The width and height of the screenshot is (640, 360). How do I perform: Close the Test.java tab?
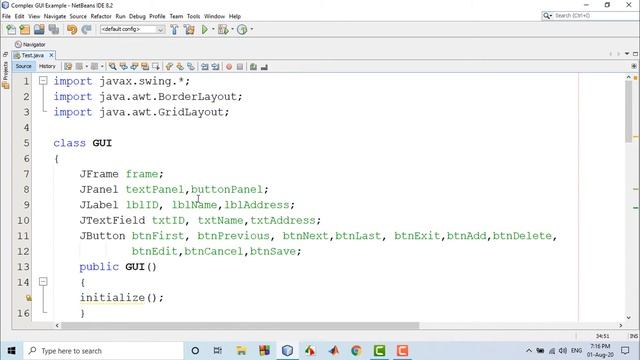point(51,55)
